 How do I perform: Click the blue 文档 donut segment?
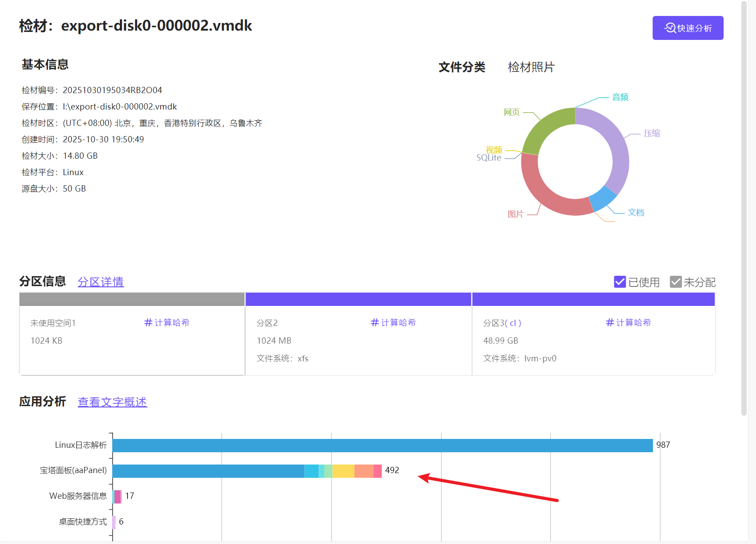click(602, 198)
